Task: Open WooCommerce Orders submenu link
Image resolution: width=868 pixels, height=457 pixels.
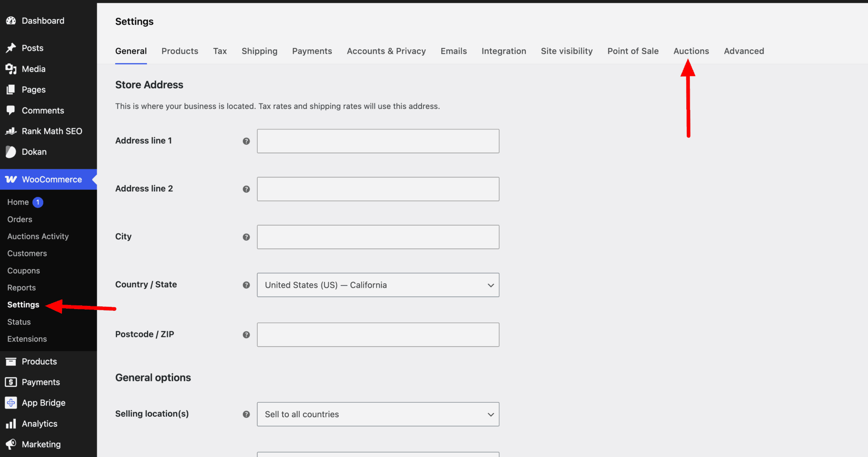Action: (20, 219)
